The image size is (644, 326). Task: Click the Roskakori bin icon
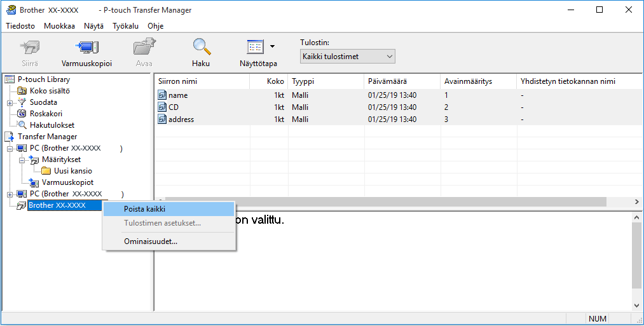tap(22, 114)
